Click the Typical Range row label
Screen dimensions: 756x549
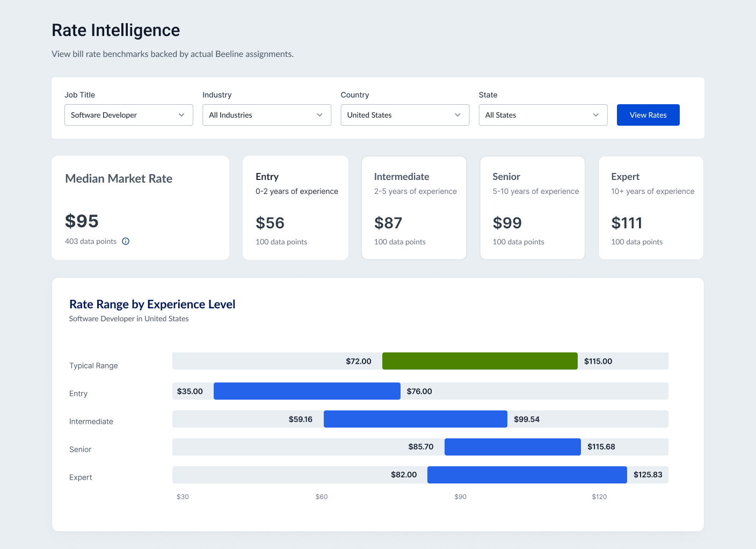[x=93, y=366]
